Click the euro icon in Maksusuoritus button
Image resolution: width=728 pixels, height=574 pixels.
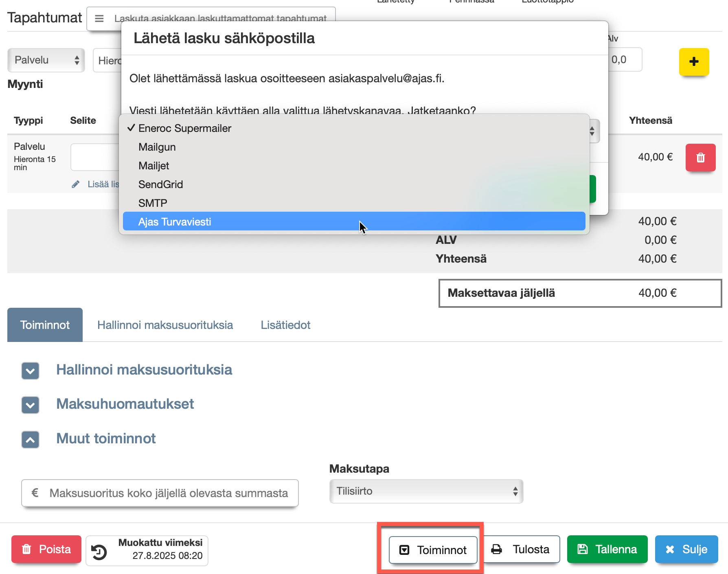point(35,493)
